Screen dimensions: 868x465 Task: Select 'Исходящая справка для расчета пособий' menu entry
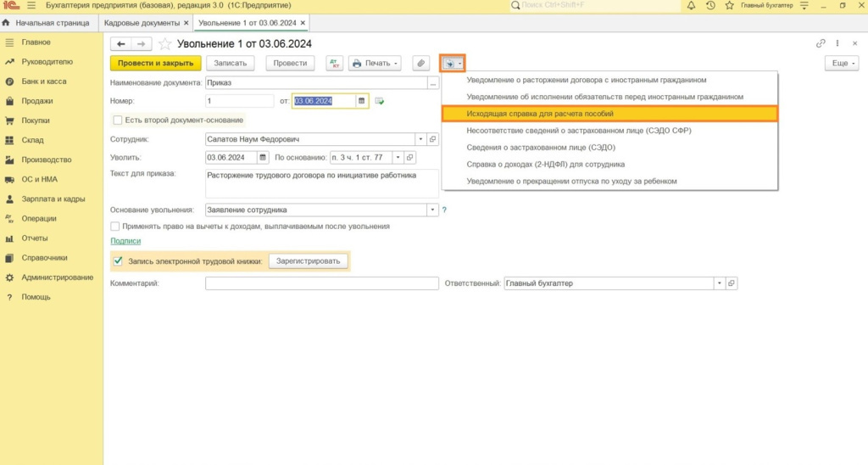pyautogui.click(x=609, y=113)
